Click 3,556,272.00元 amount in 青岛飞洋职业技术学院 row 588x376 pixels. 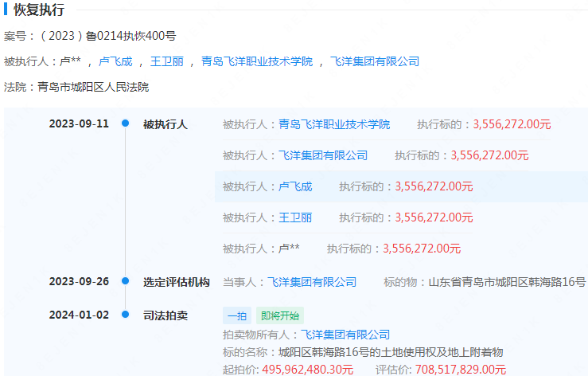pos(512,124)
